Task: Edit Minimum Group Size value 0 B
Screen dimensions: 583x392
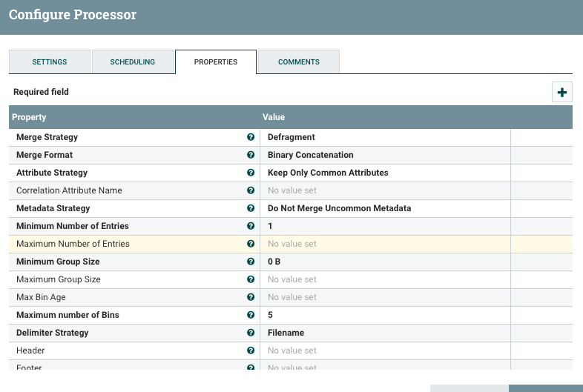Action: [385, 262]
